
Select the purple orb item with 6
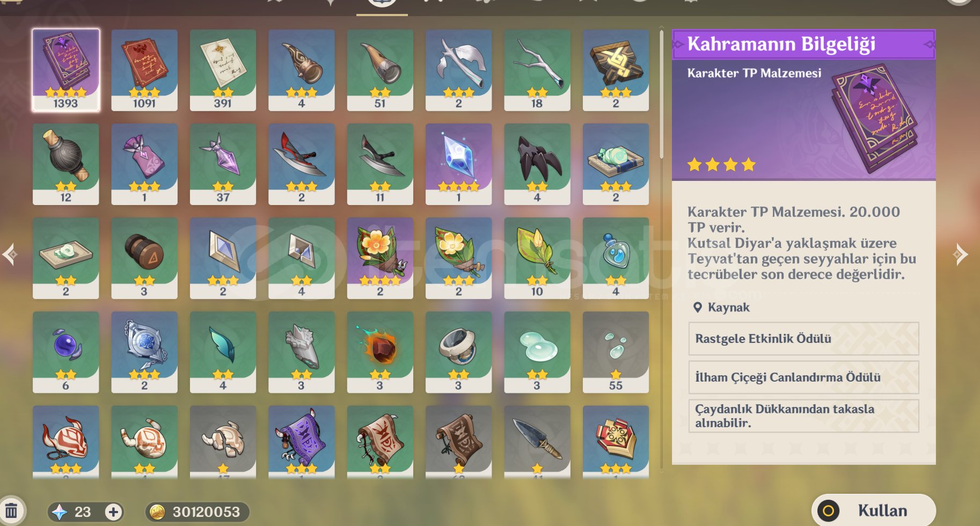click(65, 352)
